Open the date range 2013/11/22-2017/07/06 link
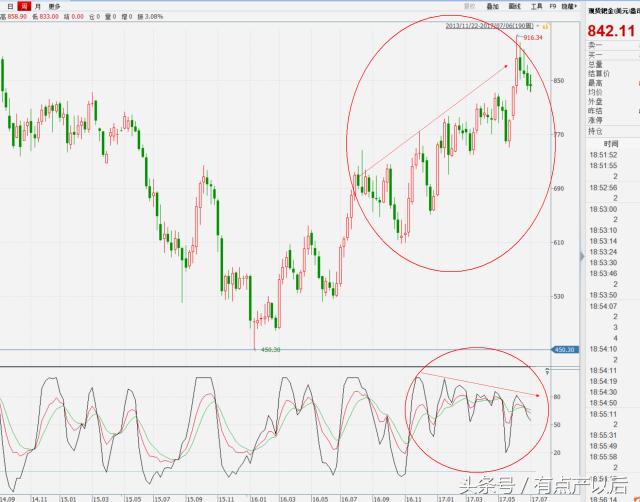Screen dimensions: 640x502 click(x=489, y=26)
